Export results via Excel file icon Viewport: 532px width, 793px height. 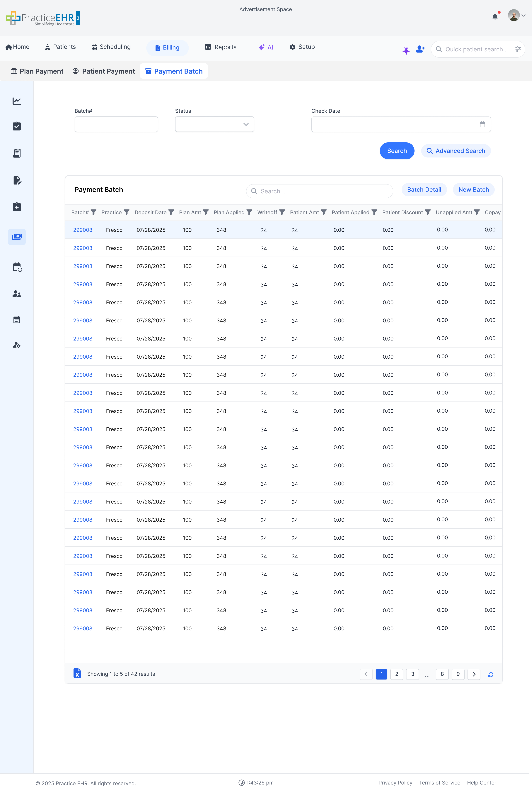(x=77, y=674)
